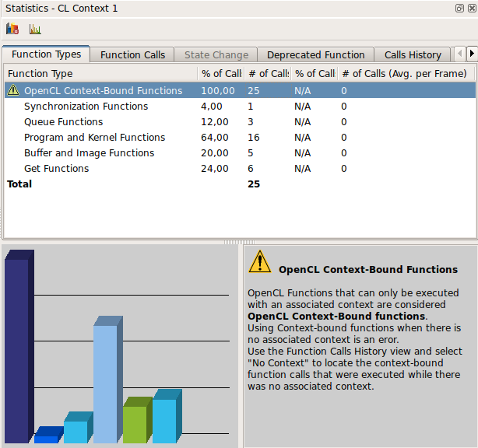Click the clear statistics toolbar icon

click(12, 29)
